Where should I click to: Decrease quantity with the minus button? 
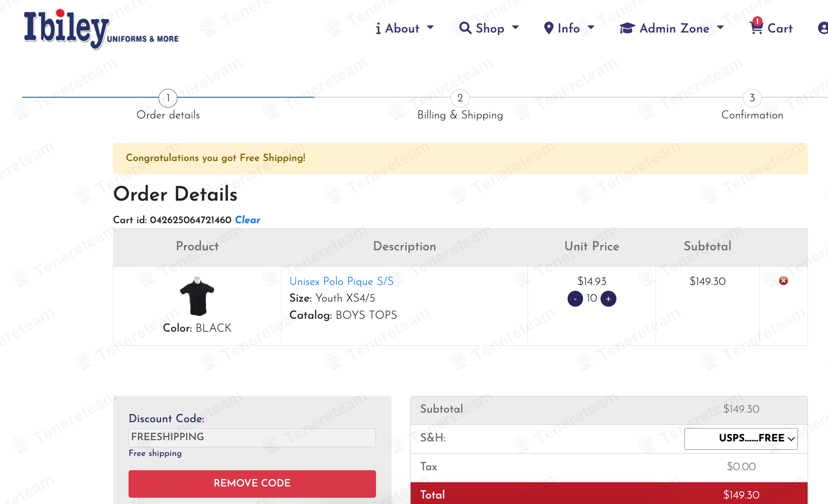(x=575, y=299)
